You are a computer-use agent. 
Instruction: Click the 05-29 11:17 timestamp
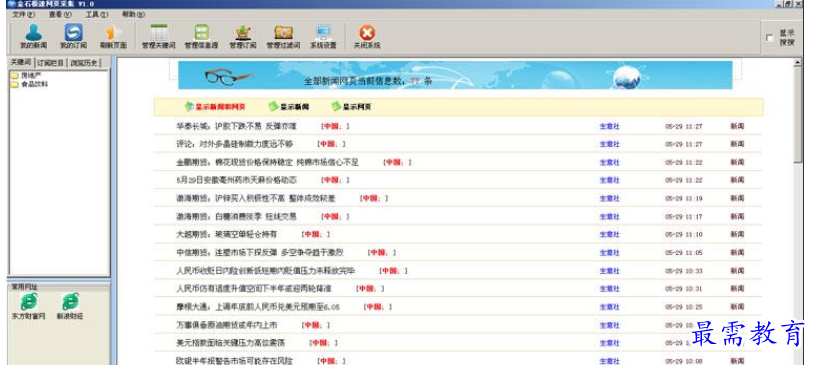[x=683, y=217]
